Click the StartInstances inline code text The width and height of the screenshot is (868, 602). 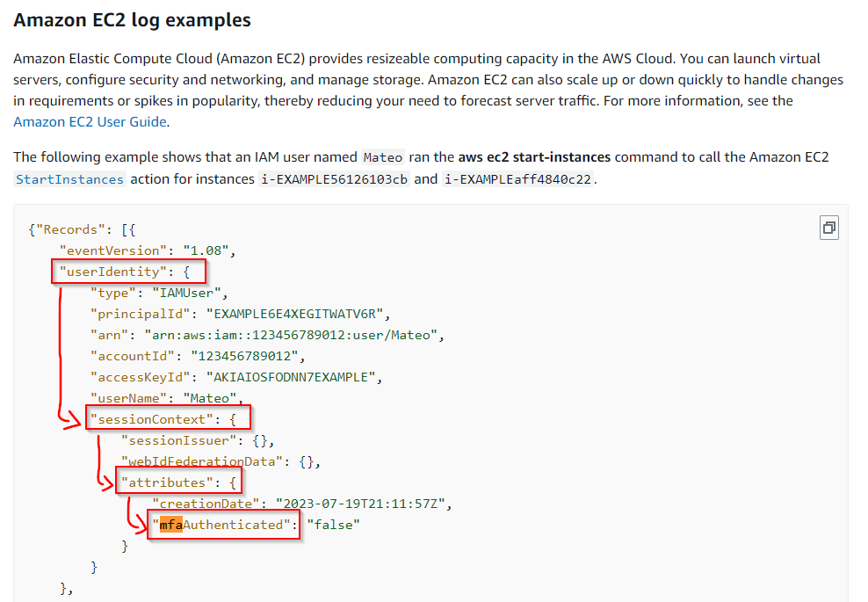70,179
